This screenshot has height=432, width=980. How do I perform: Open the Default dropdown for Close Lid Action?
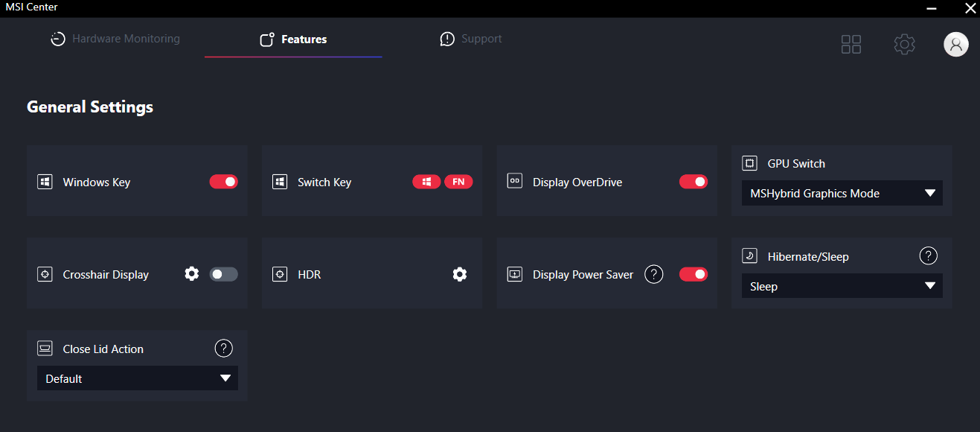tap(138, 378)
